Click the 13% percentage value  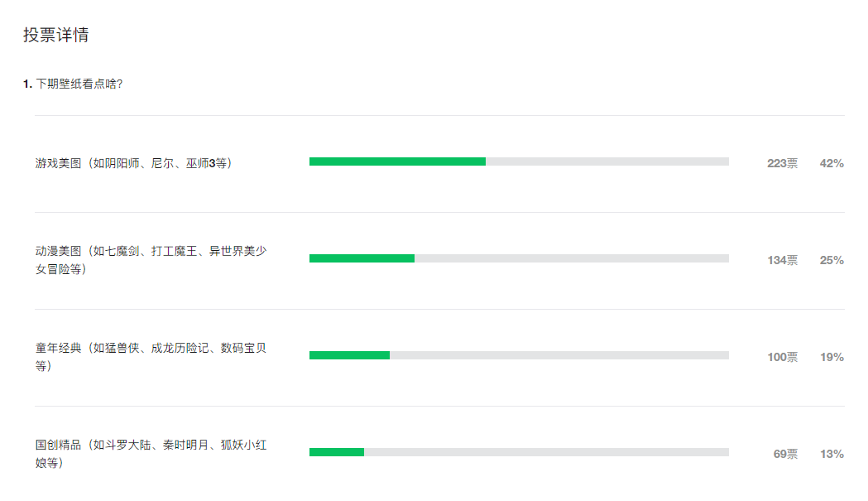[832, 455]
